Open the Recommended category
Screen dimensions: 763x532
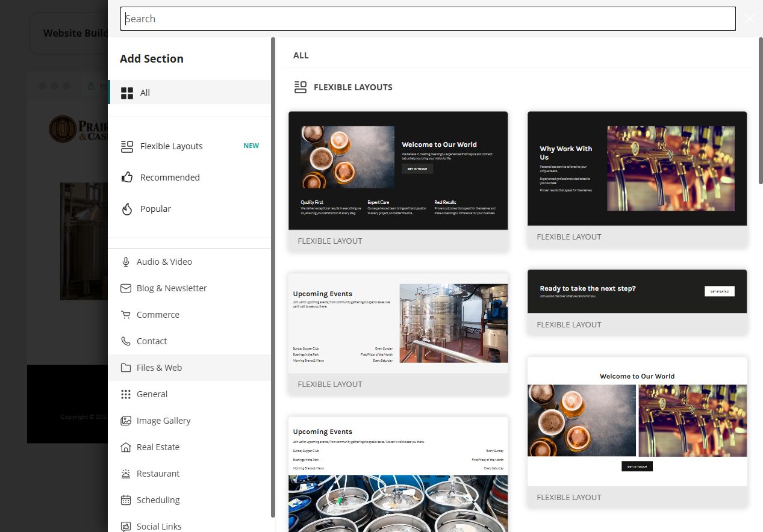(x=189, y=178)
